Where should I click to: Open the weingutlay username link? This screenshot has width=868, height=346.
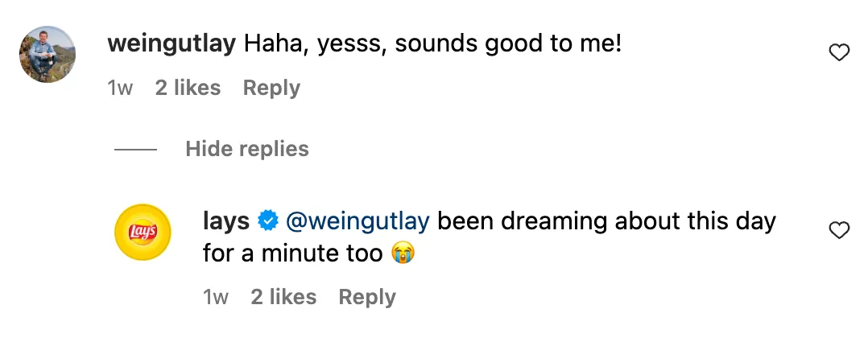[171, 43]
